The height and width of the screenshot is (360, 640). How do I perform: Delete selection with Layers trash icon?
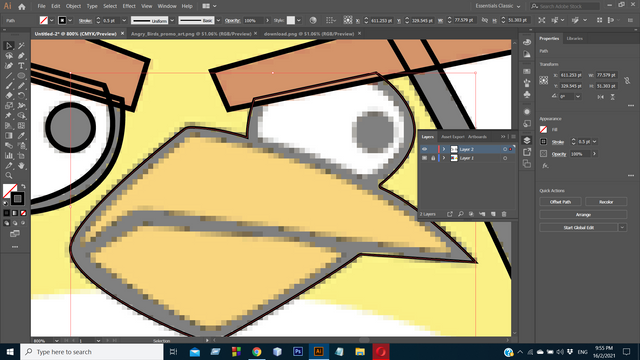click(x=504, y=214)
